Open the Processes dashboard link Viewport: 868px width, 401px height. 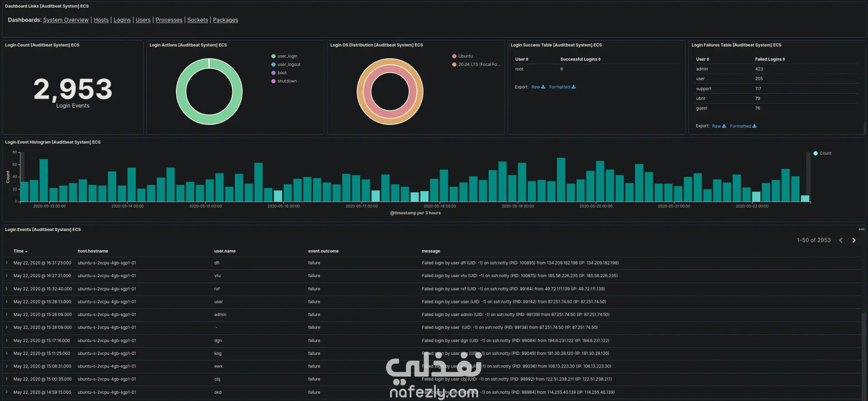tap(169, 20)
